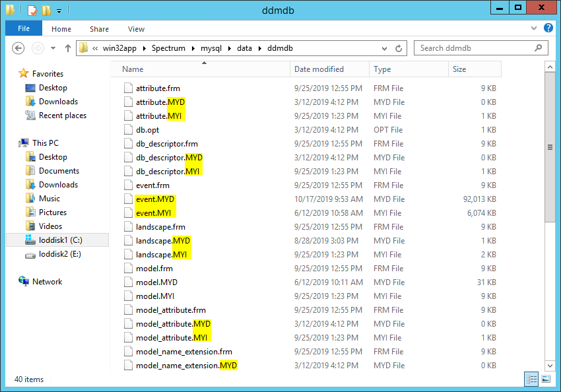
Task: Click the Refresh button in address bar
Action: click(x=399, y=48)
